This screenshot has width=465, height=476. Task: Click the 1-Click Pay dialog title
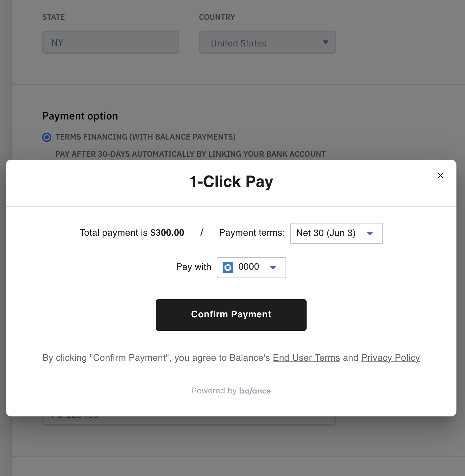(231, 182)
